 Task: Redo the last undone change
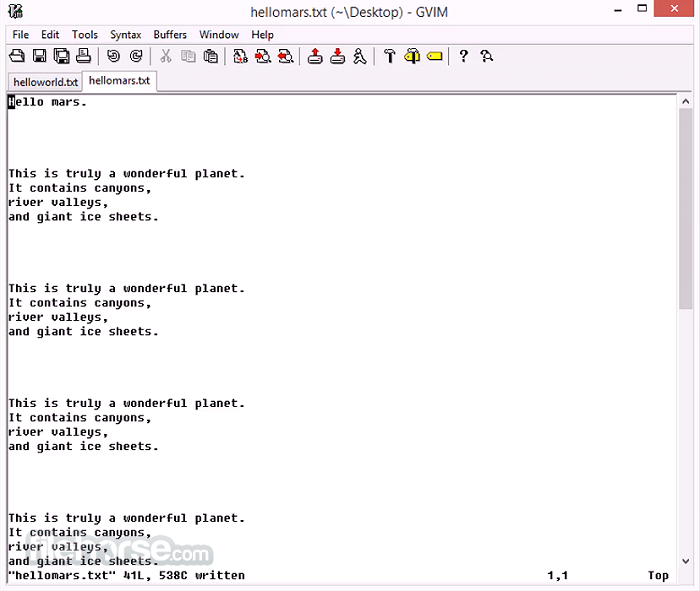[x=135, y=57]
